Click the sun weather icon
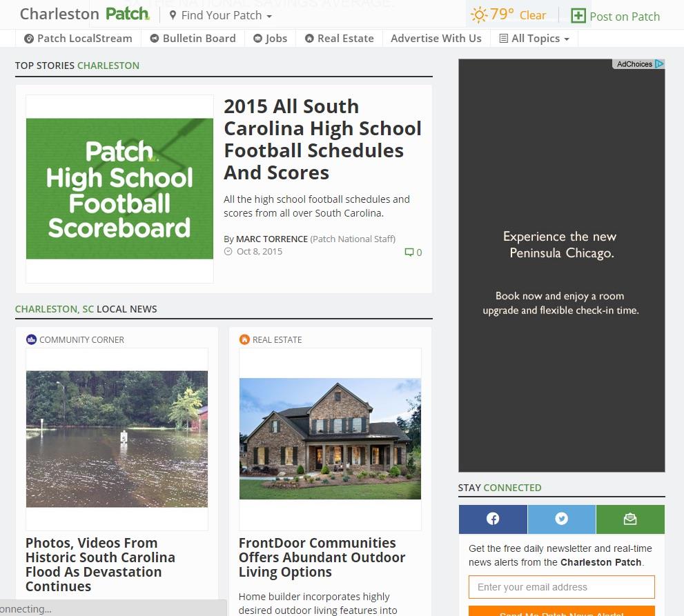Viewport: 684px width, 616px height. [478, 15]
